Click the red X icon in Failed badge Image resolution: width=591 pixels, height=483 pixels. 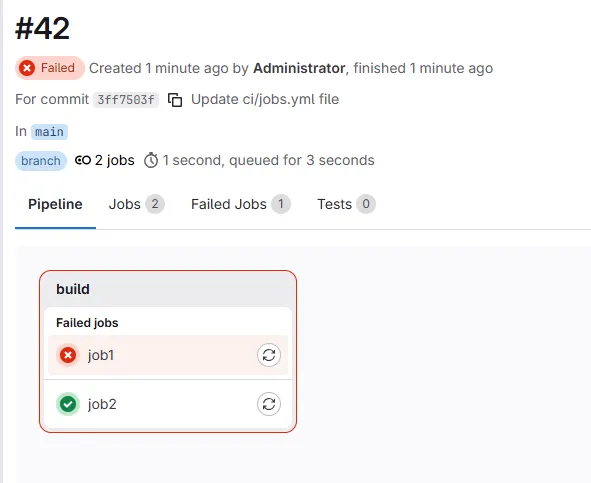(27, 68)
